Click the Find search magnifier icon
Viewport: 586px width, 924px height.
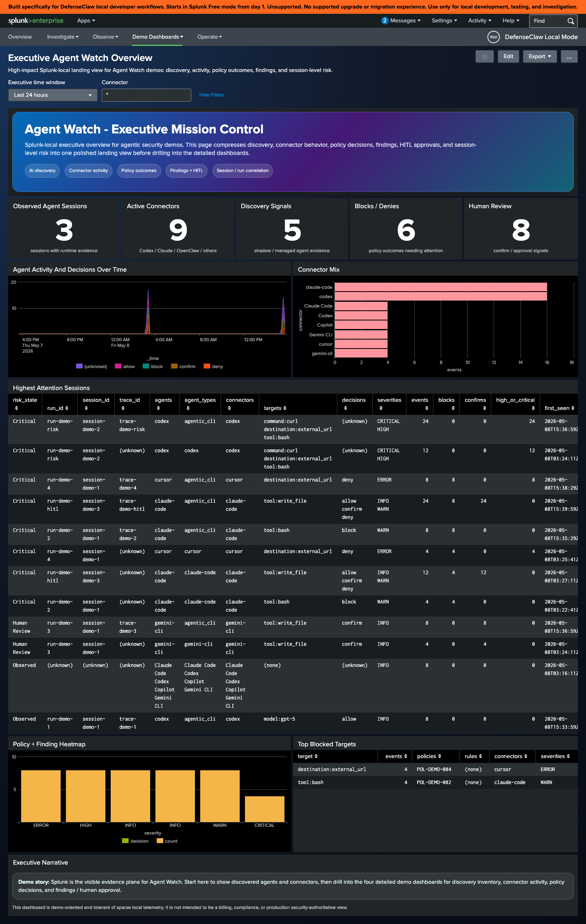point(571,21)
